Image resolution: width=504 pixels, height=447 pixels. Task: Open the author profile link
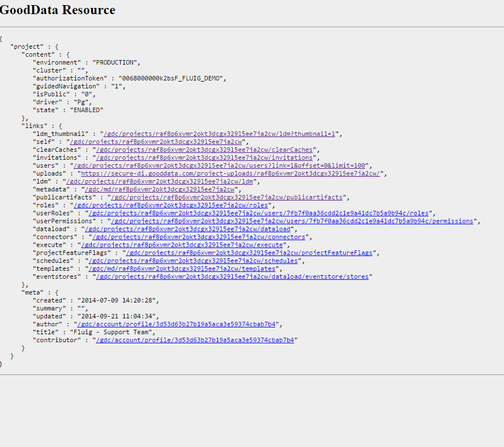point(177,324)
